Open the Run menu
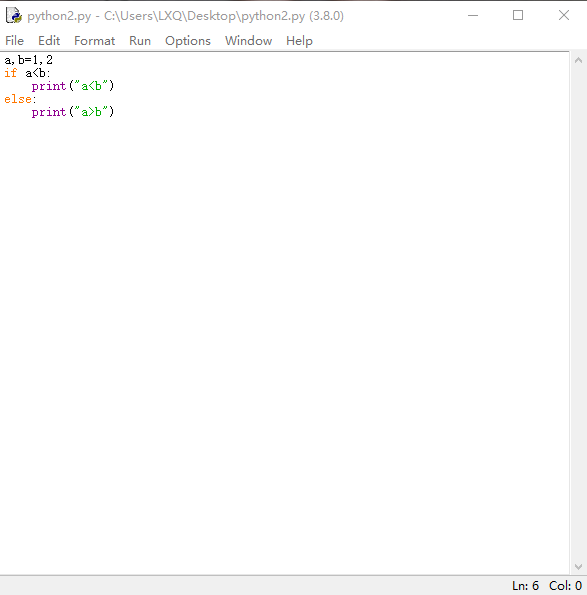Viewport: 587px width, 595px height. (x=140, y=41)
